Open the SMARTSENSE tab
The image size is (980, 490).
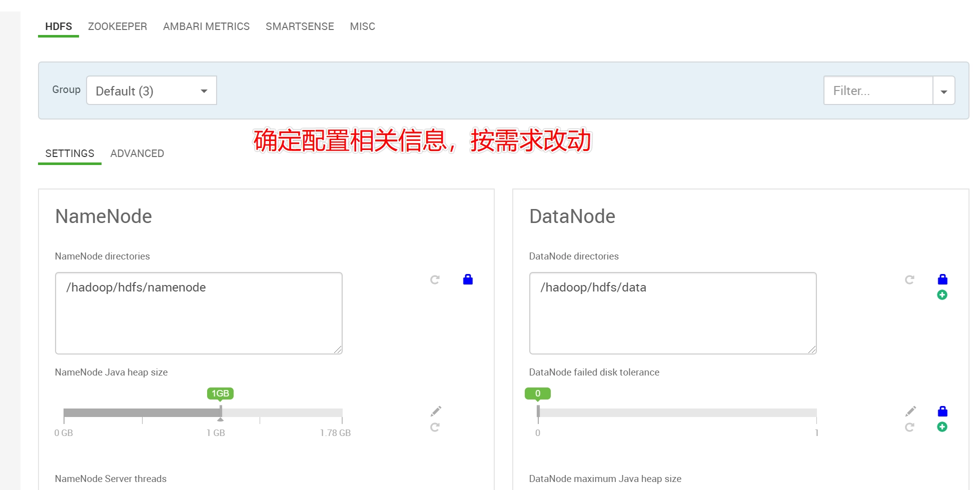click(300, 26)
